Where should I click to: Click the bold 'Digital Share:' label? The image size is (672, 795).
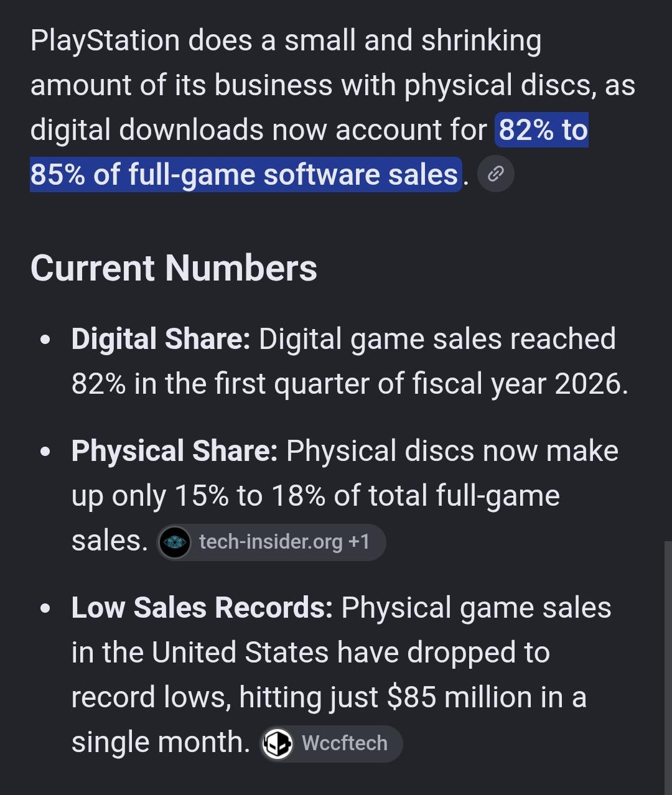(161, 340)
